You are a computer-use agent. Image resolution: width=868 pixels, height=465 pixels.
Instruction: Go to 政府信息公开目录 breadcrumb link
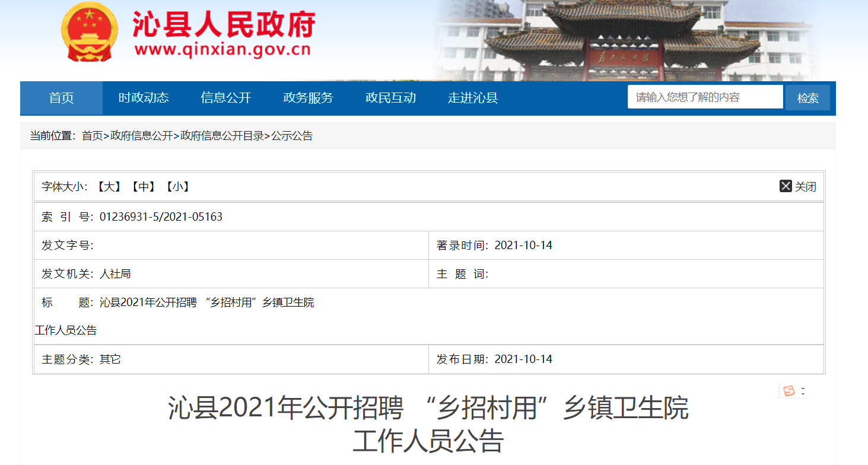[222, 136]
